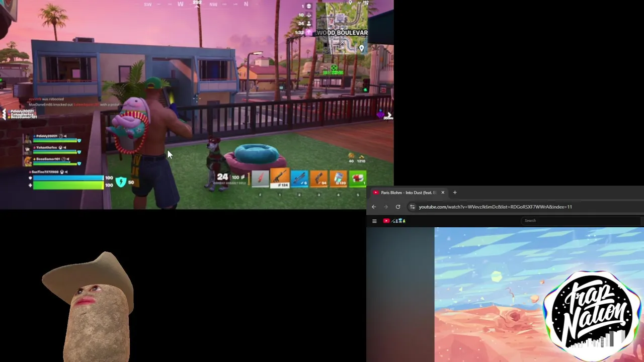
Task: Open site information icon in address bar
Action: coord(412,207)
